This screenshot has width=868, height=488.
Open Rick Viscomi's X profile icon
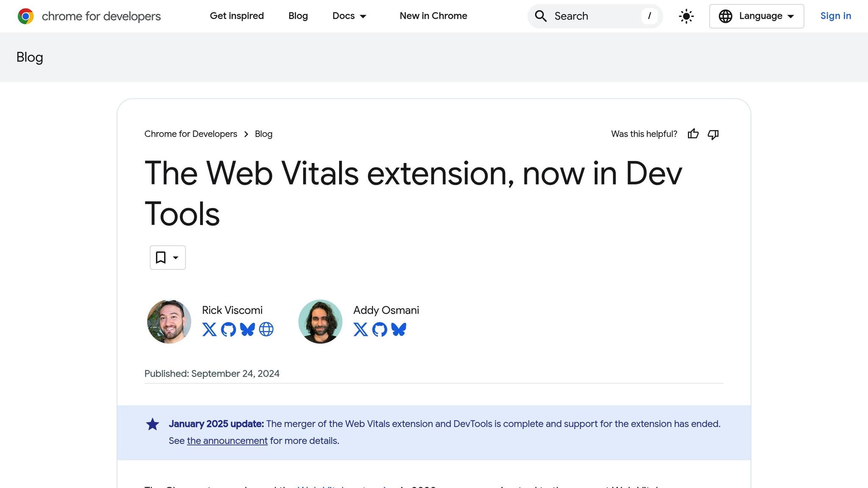click(x=209, y=329)
